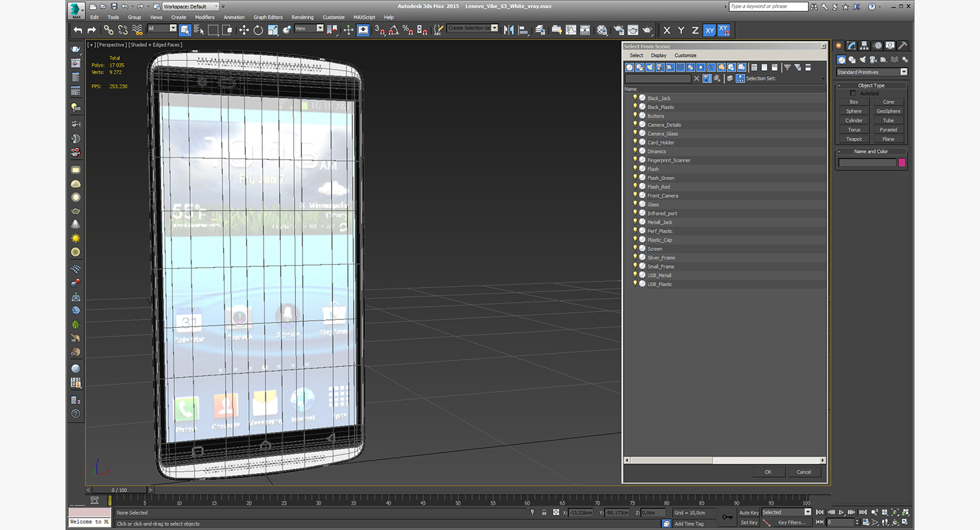Activate the Bind to Space Warp tool

tap(137, 30)
